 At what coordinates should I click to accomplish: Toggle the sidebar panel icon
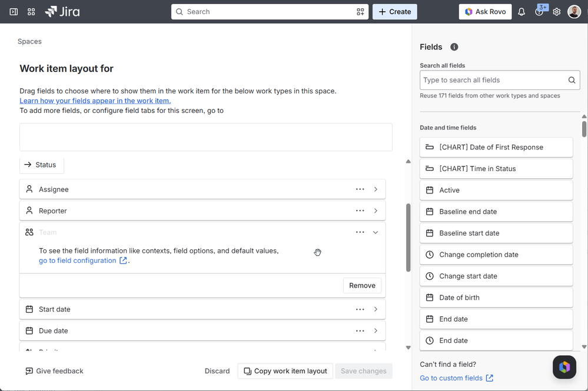[x=14, y=12]
